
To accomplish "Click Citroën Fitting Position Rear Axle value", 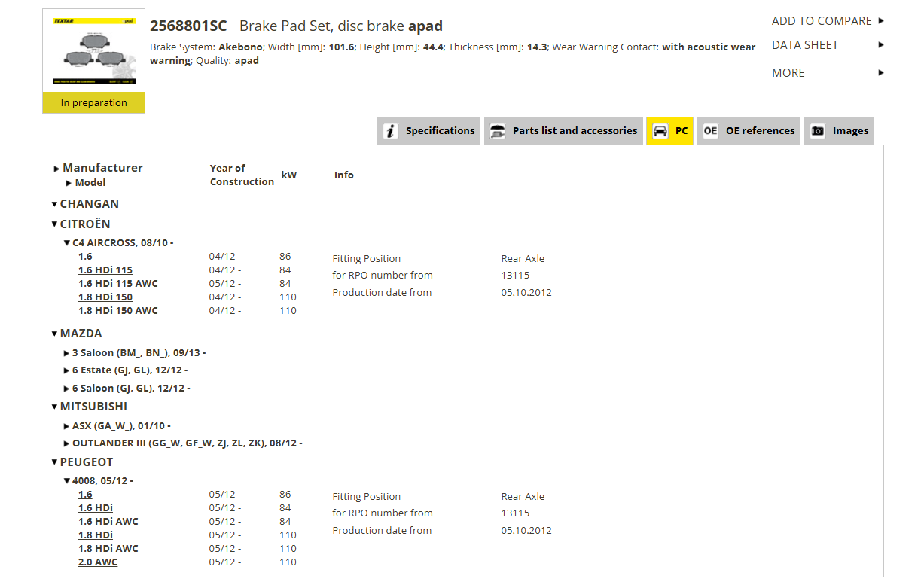I will tap(523, 259).
